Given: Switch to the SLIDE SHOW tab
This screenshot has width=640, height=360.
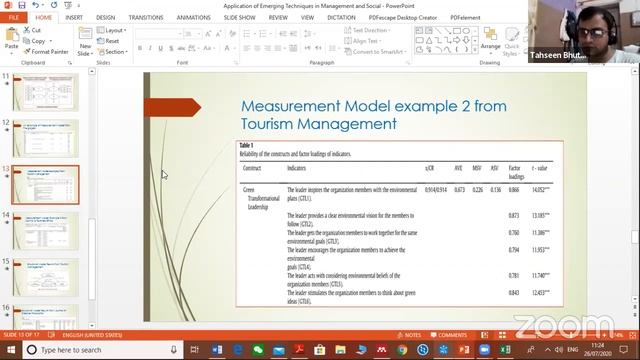Looking at the screenshot, I should tap(239, 18).
